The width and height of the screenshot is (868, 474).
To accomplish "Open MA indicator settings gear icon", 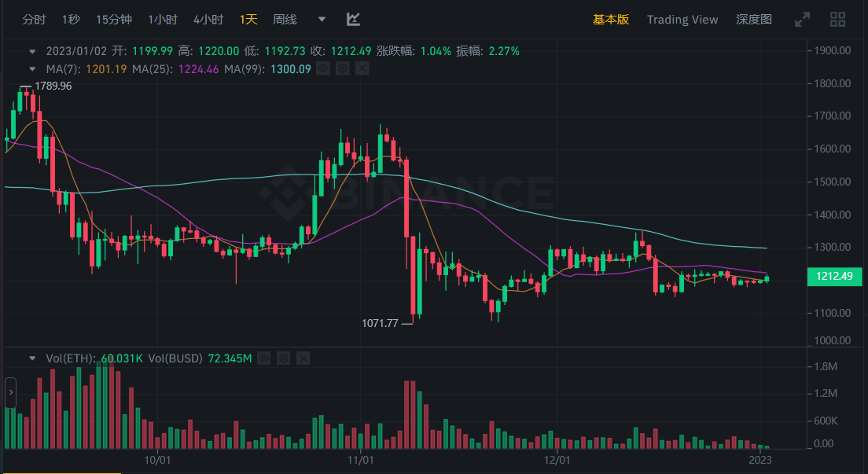I will click(x=342, y=68).
